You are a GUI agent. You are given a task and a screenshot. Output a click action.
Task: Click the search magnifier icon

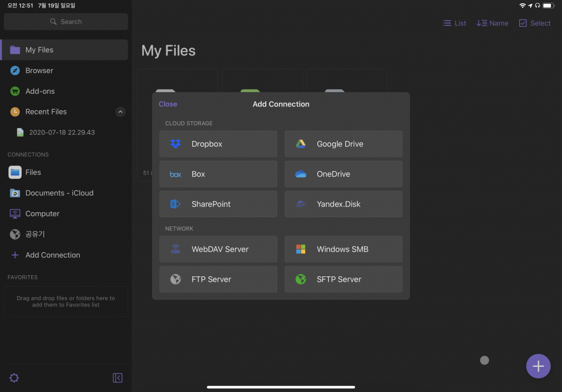53,22
